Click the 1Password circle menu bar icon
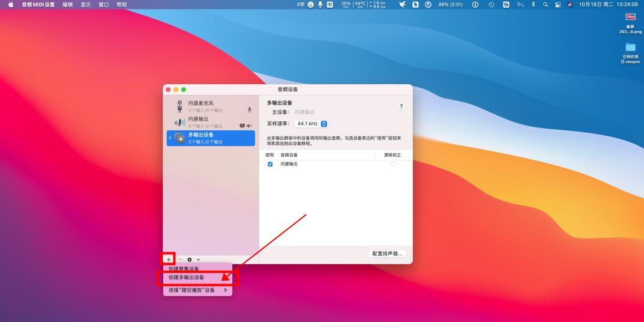 pyautogui.click(x=475, y=5)
